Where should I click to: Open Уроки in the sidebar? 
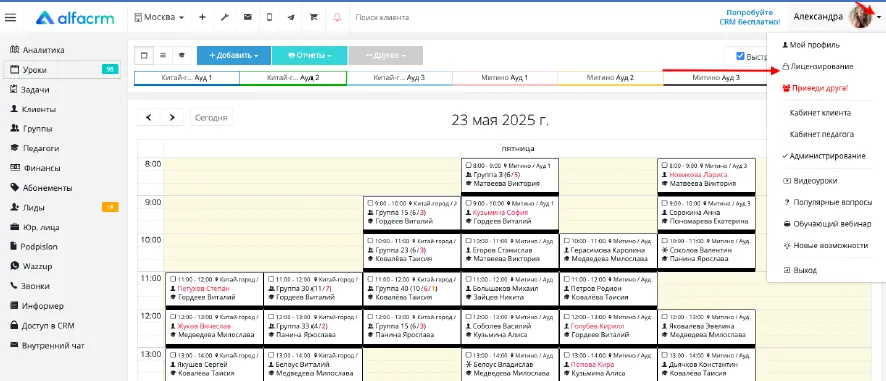click(x=62, y=70)
